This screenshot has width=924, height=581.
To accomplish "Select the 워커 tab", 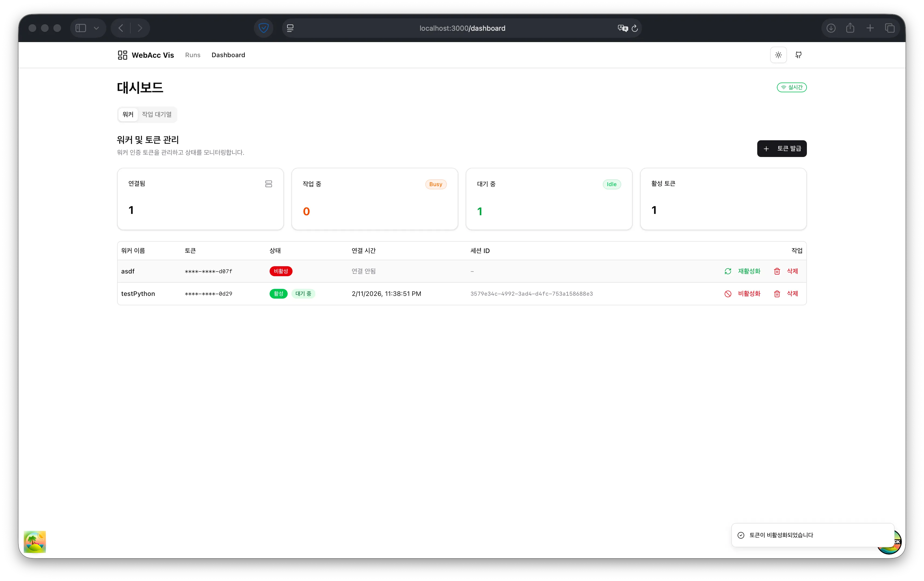I will 128,114.
